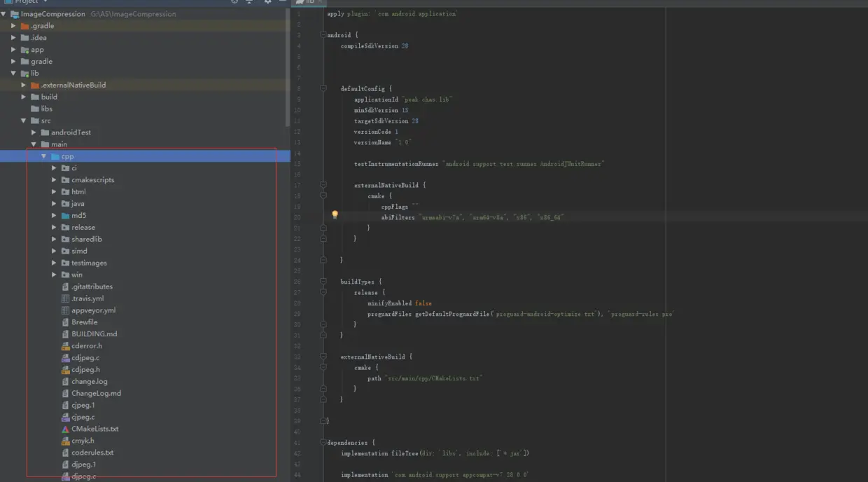The width and height of the screenshot is (868, 482).
Task: Click the cdjpeg.c source file icon
Action: pos(66,358)
